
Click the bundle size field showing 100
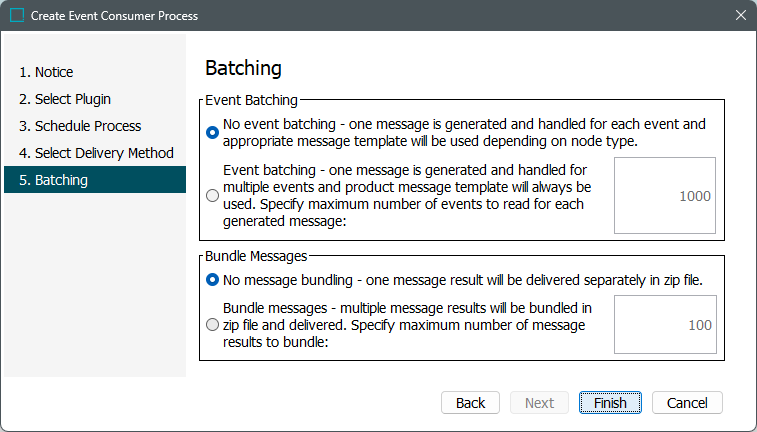(665, 324)
